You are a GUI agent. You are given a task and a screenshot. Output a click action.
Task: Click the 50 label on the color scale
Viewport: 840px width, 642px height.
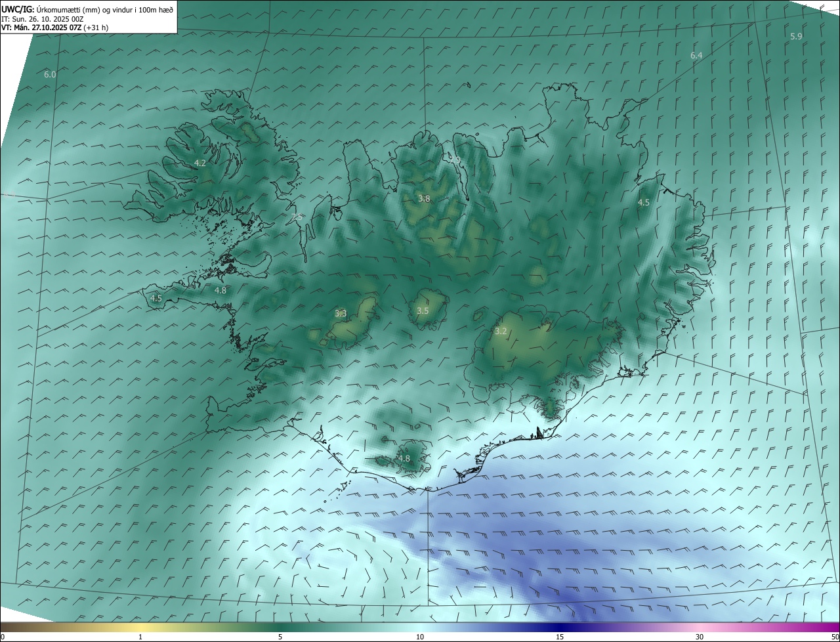point(834,637)
